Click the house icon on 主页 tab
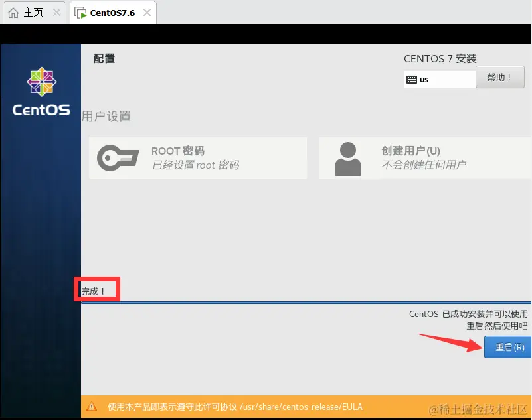Image resolution: width=532 pixels, height=420 pixels. 13,13
